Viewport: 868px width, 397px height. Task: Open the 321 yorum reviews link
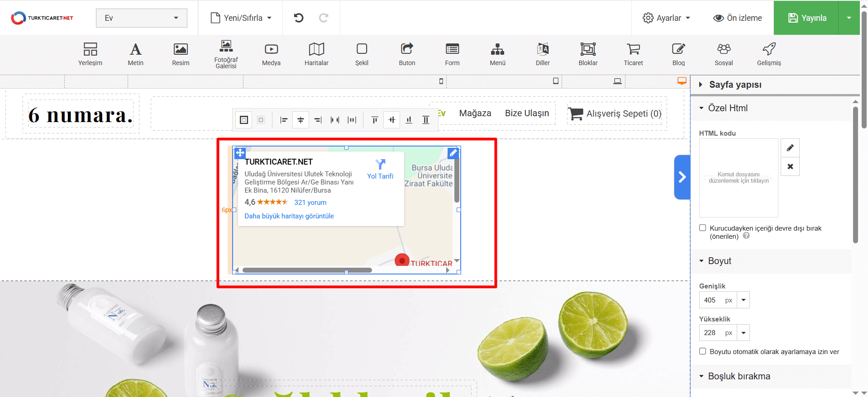[x=310, y=203]
